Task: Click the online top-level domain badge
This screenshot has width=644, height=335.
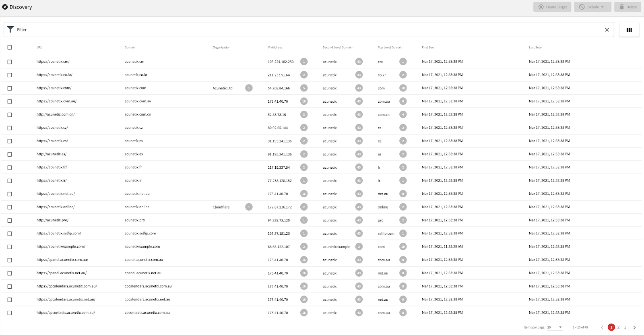Action: pyautogui.click(x=403, y=207)
